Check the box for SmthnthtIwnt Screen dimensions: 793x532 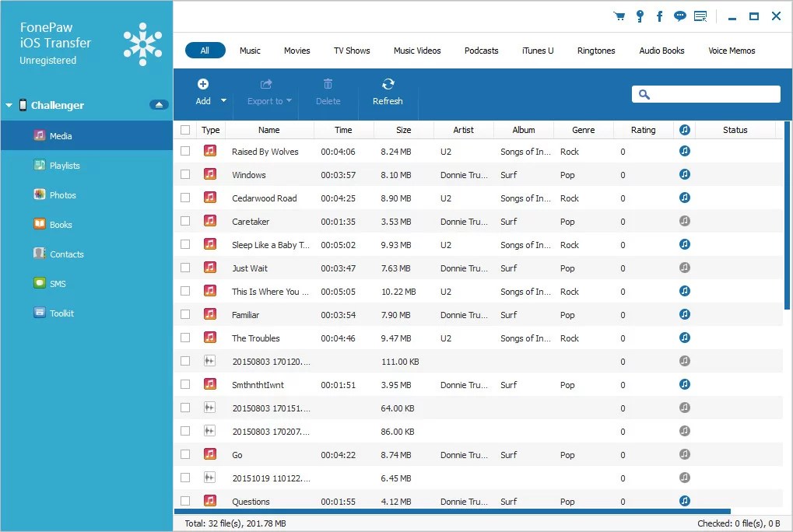pos(185,384)
